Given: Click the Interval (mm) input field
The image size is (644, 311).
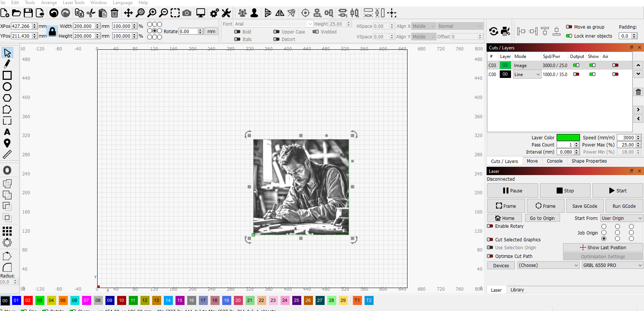Looking at the screenshot, I should coord(565,152).
